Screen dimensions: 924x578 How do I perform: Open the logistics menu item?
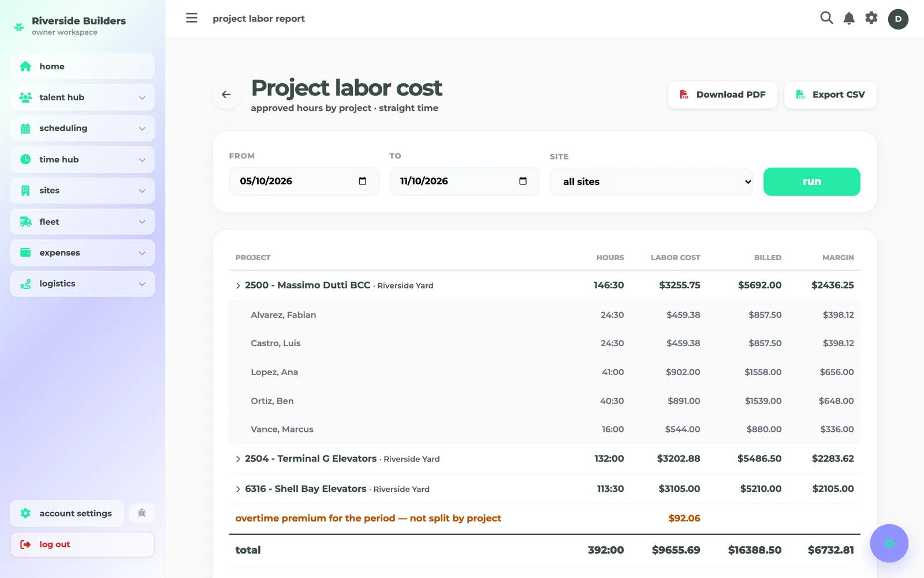[83, 284]
